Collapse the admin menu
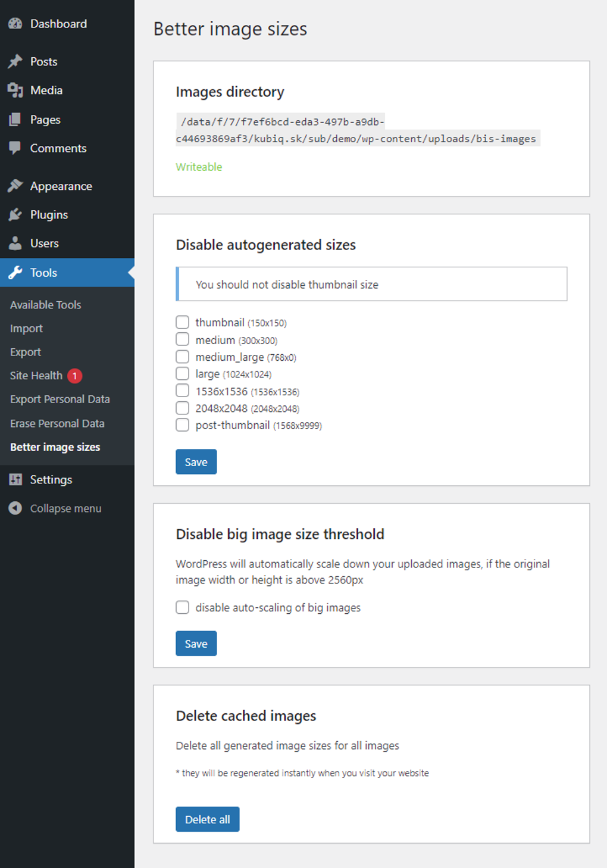The height and width of the screenshot is (868, 607). [x=15, y=508]
